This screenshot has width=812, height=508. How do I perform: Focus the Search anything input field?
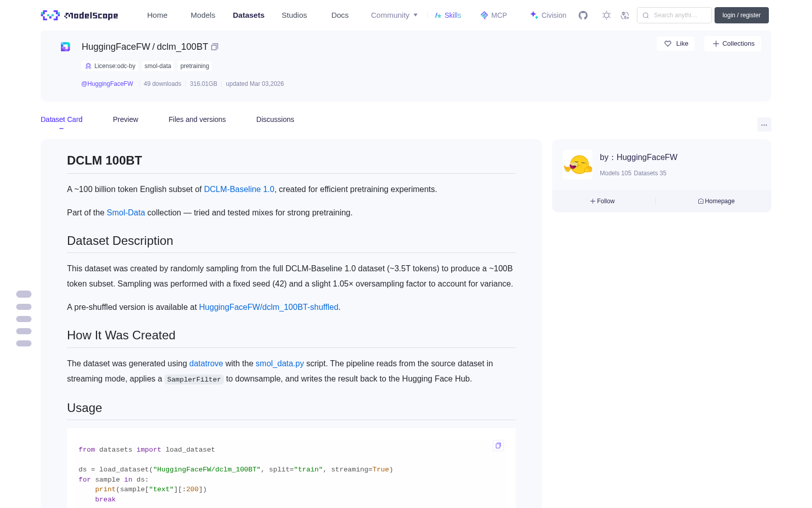click(x=674, y=15)
